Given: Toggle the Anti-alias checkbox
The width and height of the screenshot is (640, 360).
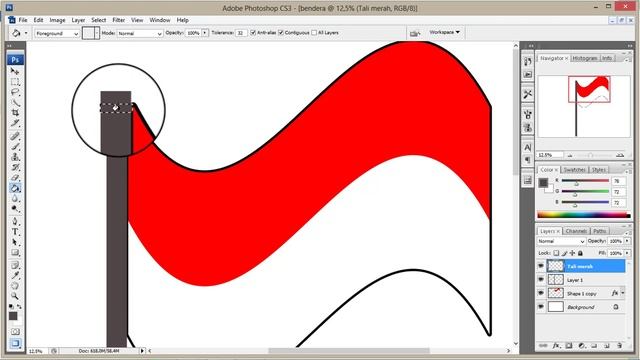Looking at the screenshot, I should coord(253,33).
